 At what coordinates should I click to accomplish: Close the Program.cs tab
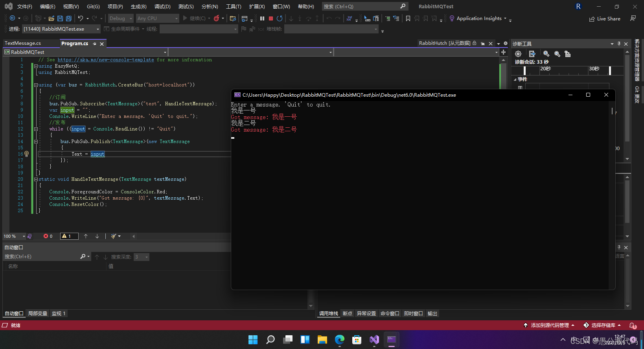pyautogui.click(x=102, y=44)
